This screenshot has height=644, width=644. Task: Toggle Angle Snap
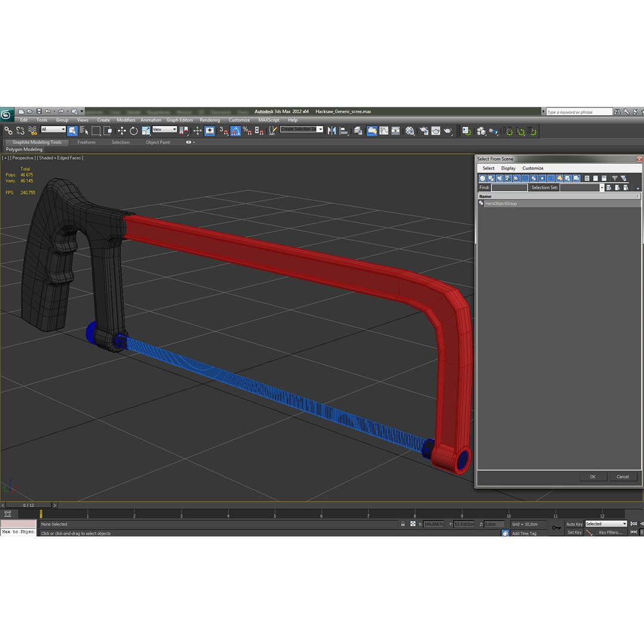(236, 131)
